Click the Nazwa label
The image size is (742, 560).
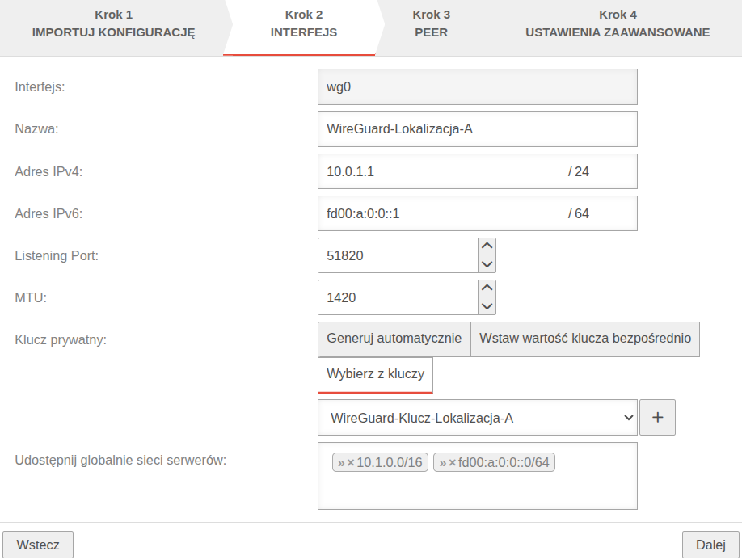[x=36, y=129]
